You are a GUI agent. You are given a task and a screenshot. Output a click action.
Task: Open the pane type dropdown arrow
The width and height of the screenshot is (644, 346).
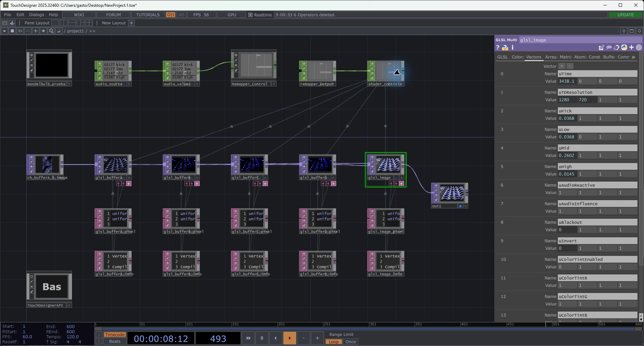(x=4, y=31)
